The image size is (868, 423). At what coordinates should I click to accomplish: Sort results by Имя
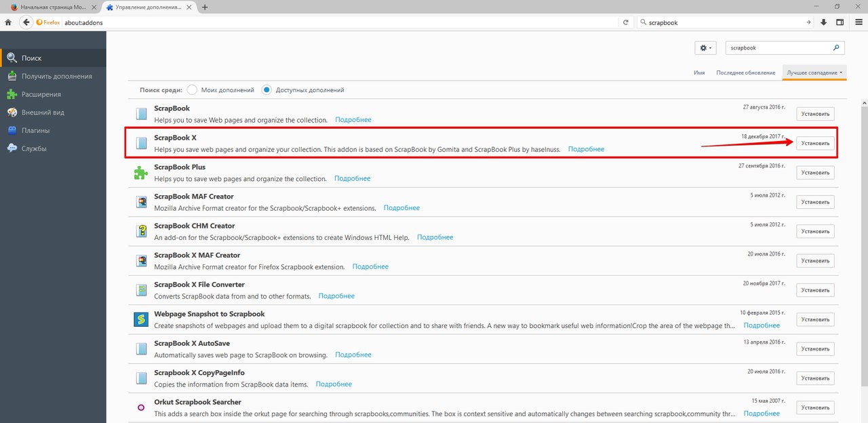[x=699, y=73]
